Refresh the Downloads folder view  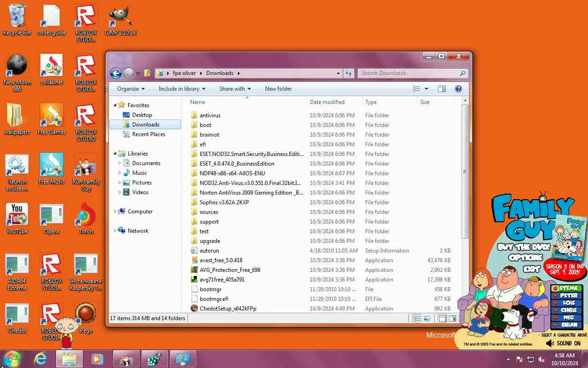click(x=348, y=73)
